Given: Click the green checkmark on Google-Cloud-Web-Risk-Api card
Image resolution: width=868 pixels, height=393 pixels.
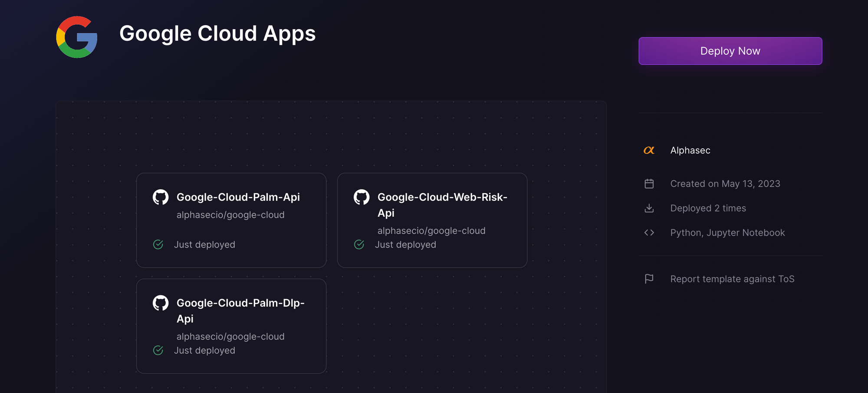Looking at the screenshot, I should [359, 244].
